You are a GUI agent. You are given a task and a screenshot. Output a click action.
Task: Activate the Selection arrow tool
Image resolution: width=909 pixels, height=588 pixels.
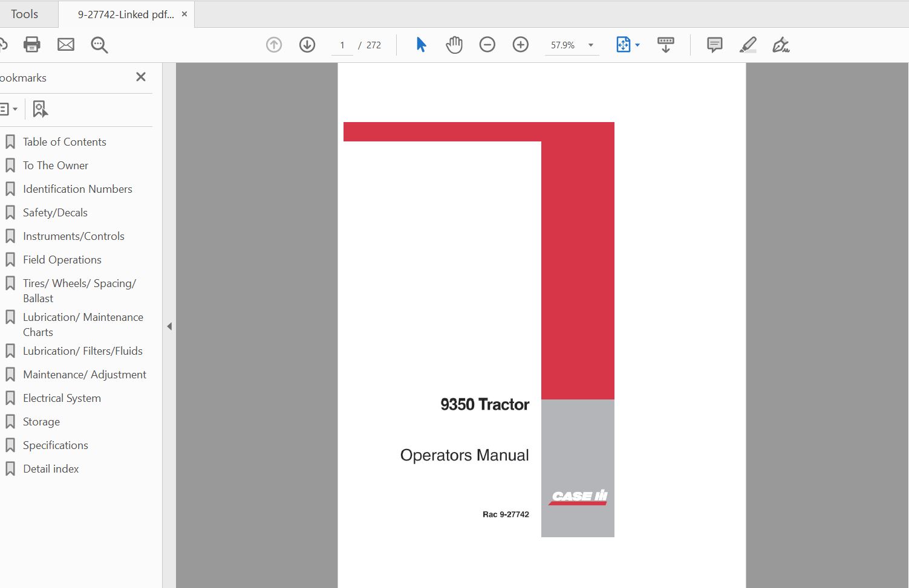click(421, 44)
